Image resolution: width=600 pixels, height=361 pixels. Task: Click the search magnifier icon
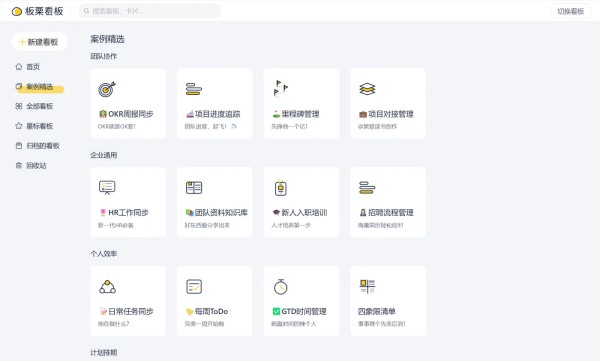[x=87, y=11]
